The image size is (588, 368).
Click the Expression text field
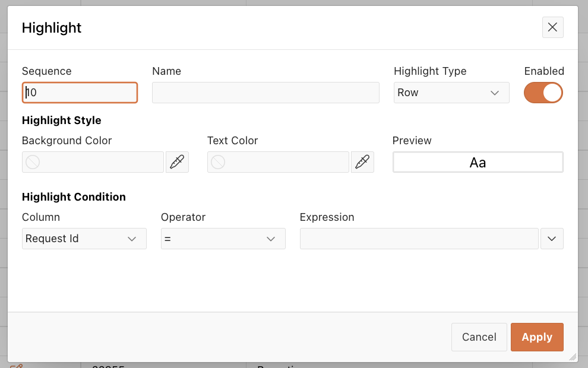pyautogui.click(x=419, y=239)
